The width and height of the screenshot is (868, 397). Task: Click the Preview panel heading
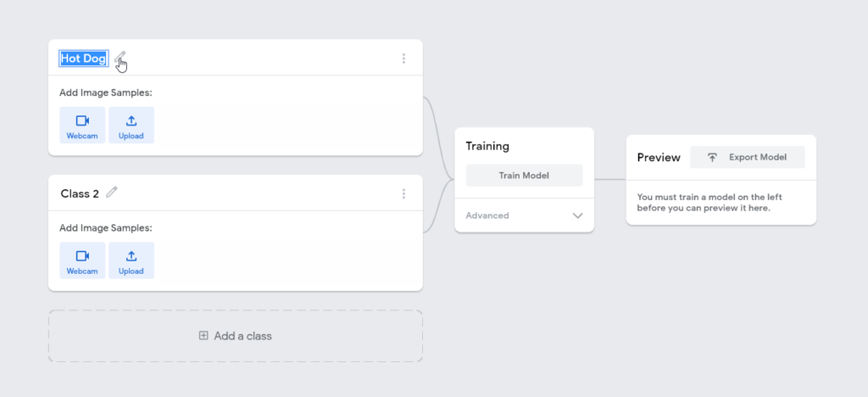point(659,158)
